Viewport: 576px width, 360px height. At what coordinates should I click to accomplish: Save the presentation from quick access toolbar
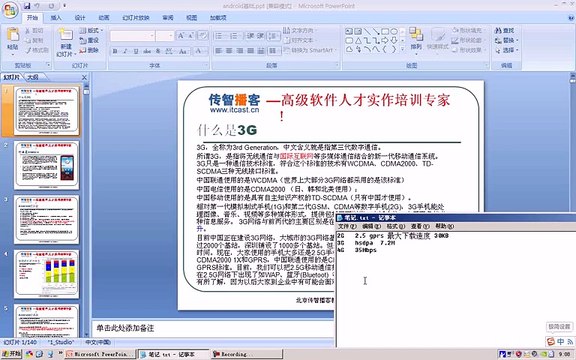(27, 6)
